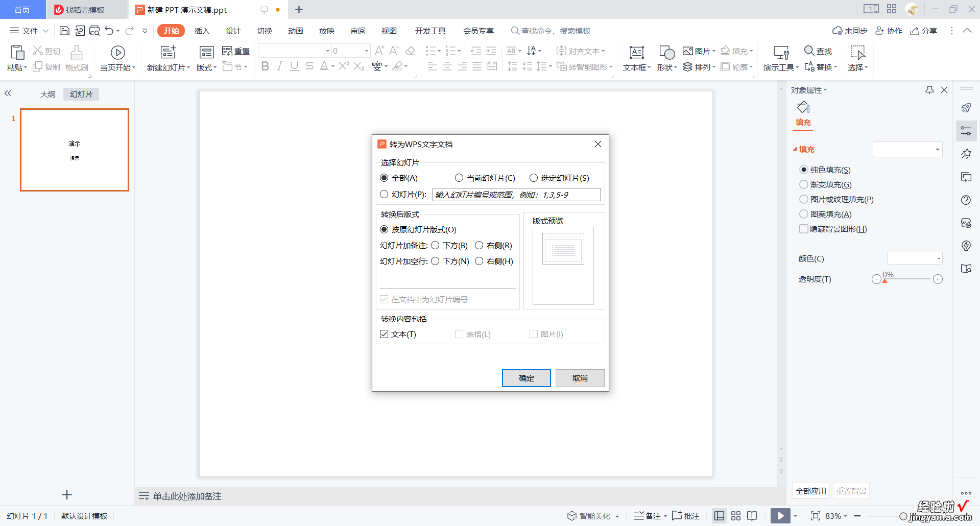This screenshot has width=980, height=526.
Task: Open the 插入 ribbon tab
Action: point(202,31)
